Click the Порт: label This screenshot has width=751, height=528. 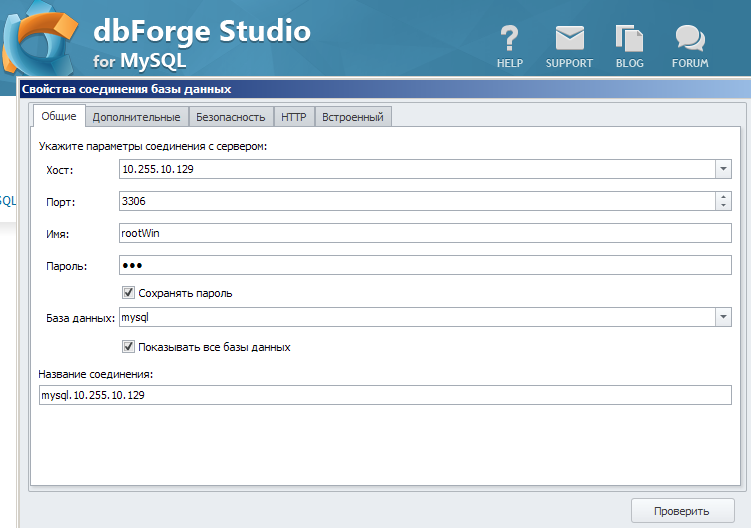pos(60,202)
